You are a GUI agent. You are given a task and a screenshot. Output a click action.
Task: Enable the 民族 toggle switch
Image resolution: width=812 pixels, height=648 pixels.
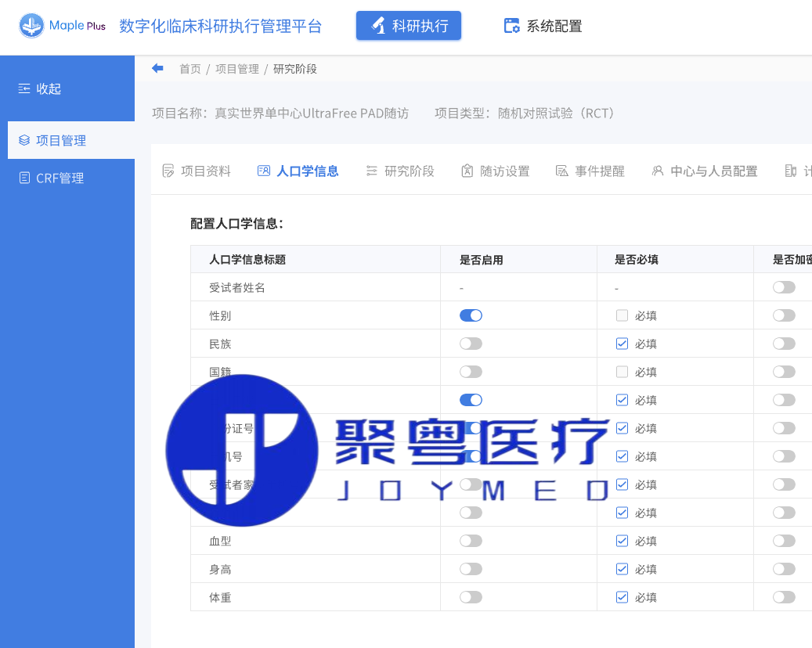click(x=471, y=344)
